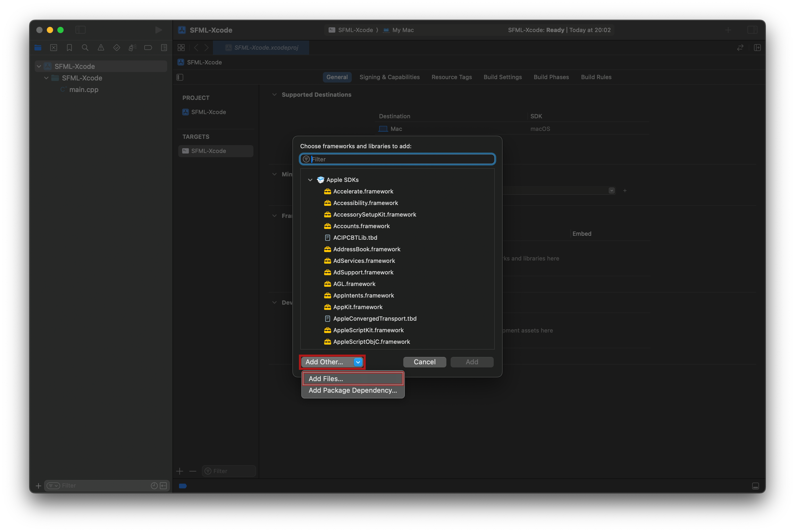Viewport: 795px width, 532px height.
Task: Open the Source Control navigator icon
Action: tap(54, 48)
